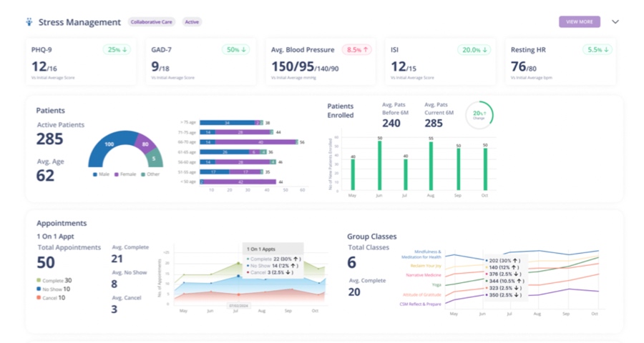
Task: Click the PHQ-9 25% decrease badge
Action: (117, 50)
